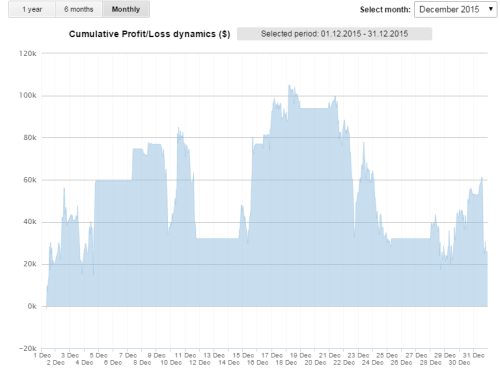Click the chart peak near 19 Dec
Image resolution: width=500 pixels, height=377 pixels.
pos(289,86)
